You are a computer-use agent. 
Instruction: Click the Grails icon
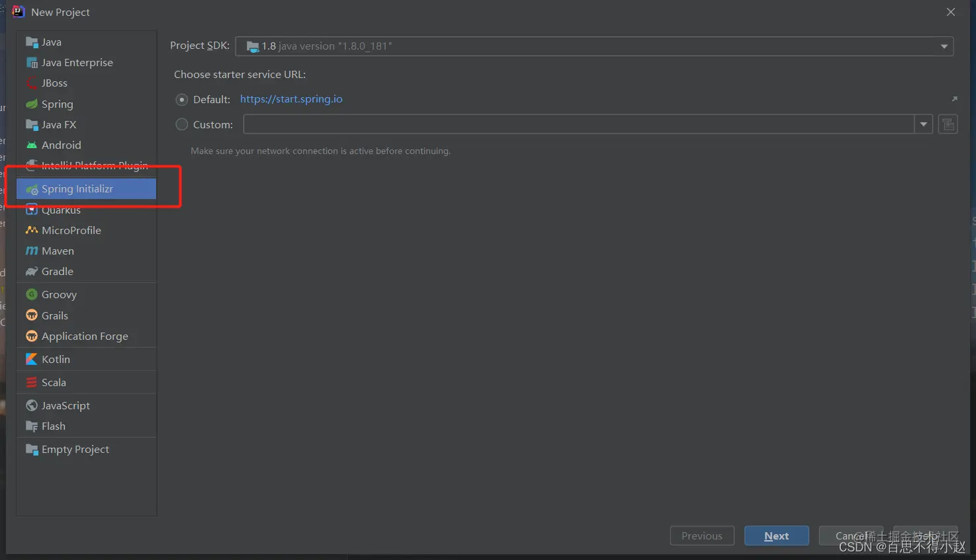(x=31, y=315)
